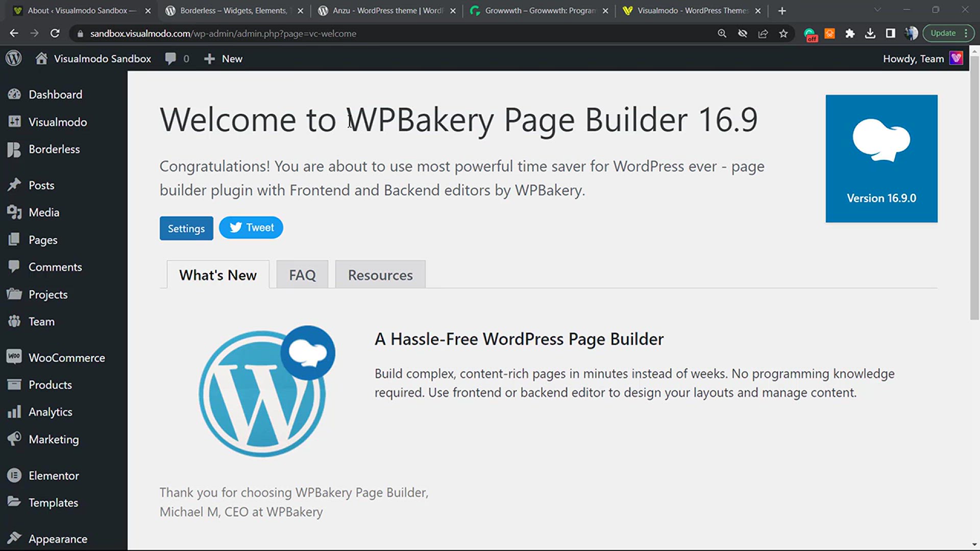Click the Elementor icon in sidebar
This screenshot has height=551, width=980.
(14, 475)
